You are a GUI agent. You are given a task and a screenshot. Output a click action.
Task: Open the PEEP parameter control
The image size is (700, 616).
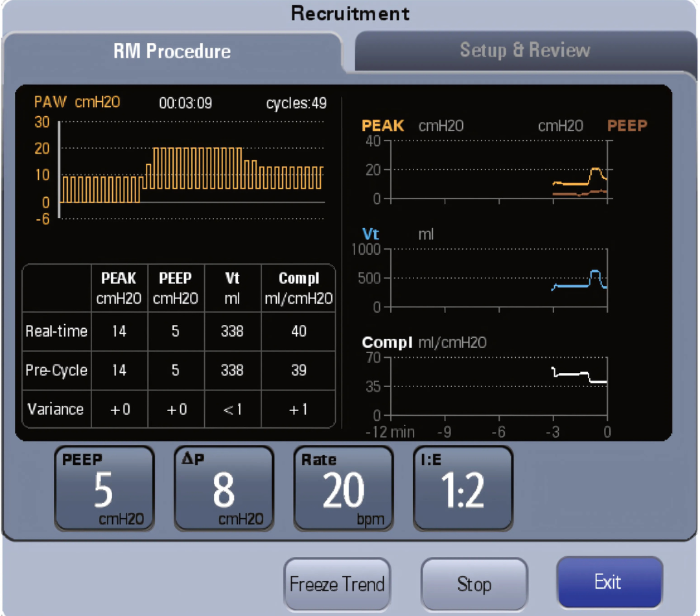104,488
